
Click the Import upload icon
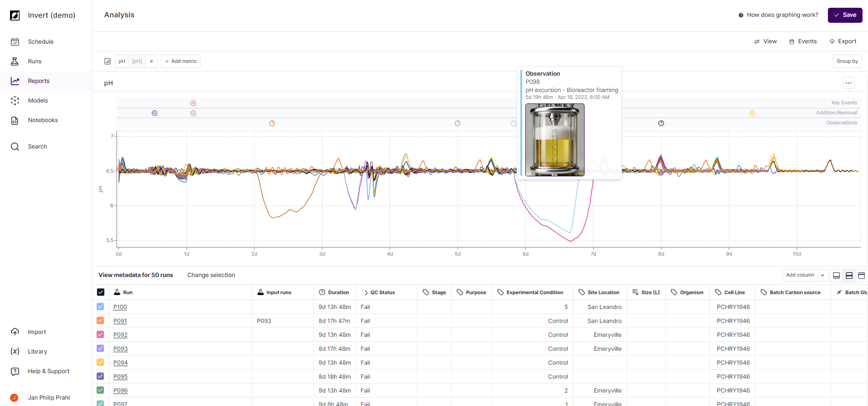point(15,332)
